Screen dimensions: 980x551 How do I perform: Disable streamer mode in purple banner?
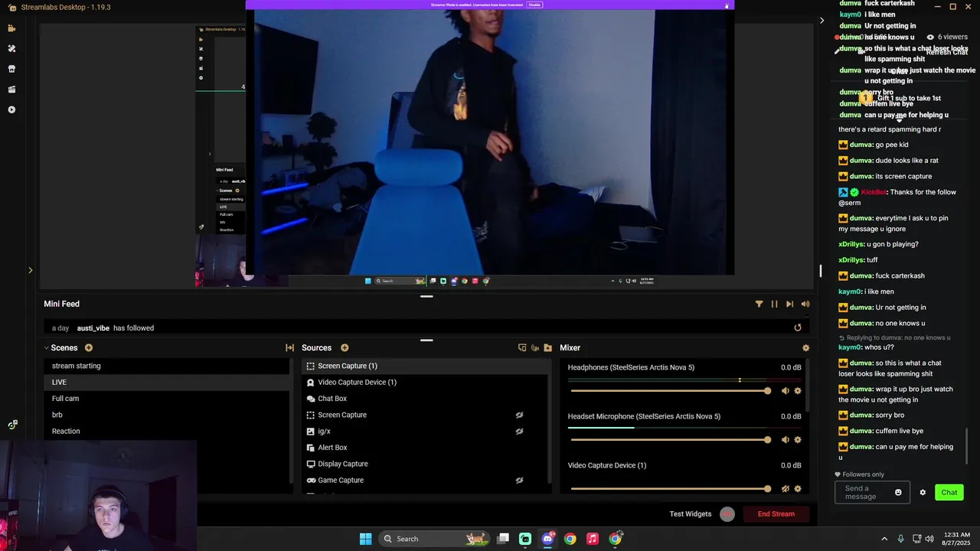534,5
